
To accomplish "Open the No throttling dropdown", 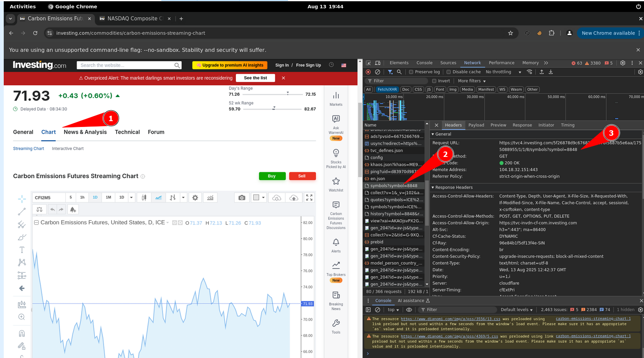I will coord(503,72).
